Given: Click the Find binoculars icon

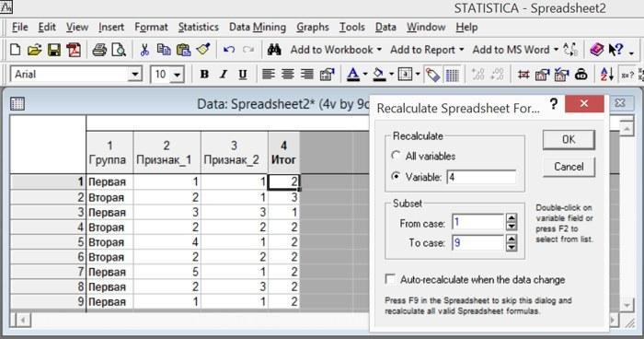Looking at the screenshot, I should [274, 50].
